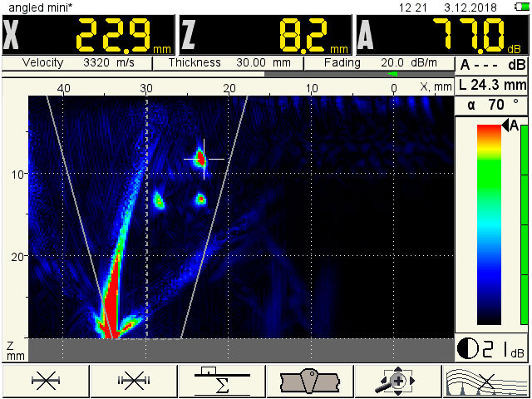Open the summation scan mode icon

221,380
